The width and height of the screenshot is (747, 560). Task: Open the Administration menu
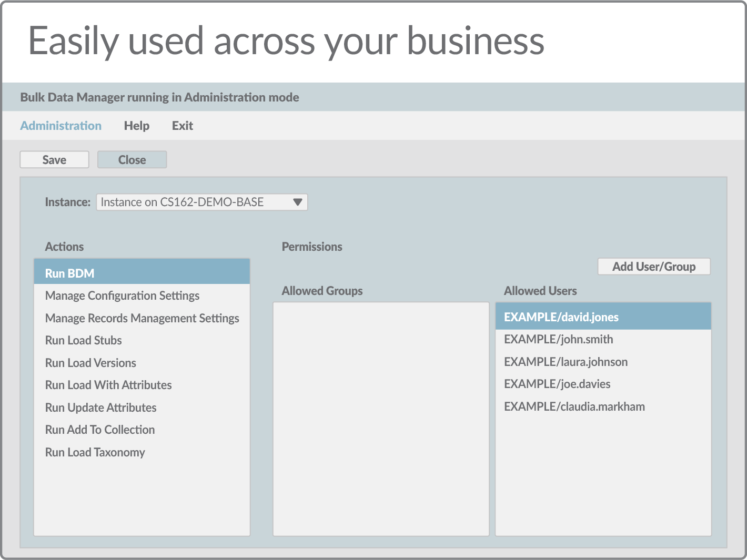pyautogui.click(x=60, y=126)
